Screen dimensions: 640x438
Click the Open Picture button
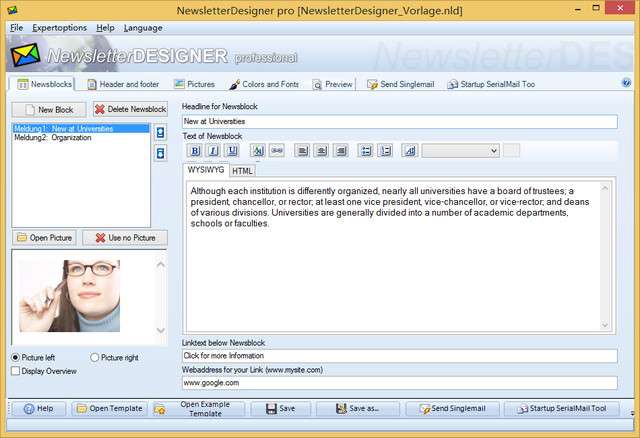click(x=44, y=238)
